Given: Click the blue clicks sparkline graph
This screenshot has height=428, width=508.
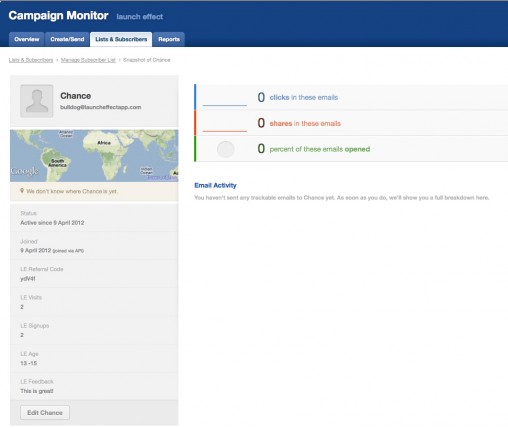Looking at the screenshot, I should [225, 105].
